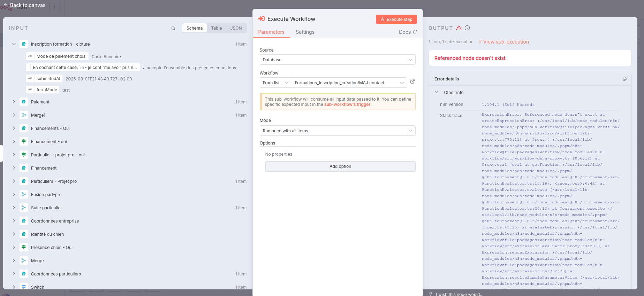Expand the Identité du chien node
The image size is (644, 296).
[x=14, y=234]
